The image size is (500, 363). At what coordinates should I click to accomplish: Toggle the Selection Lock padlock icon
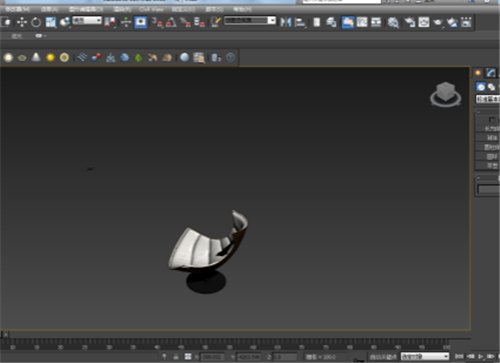[176, 357]
